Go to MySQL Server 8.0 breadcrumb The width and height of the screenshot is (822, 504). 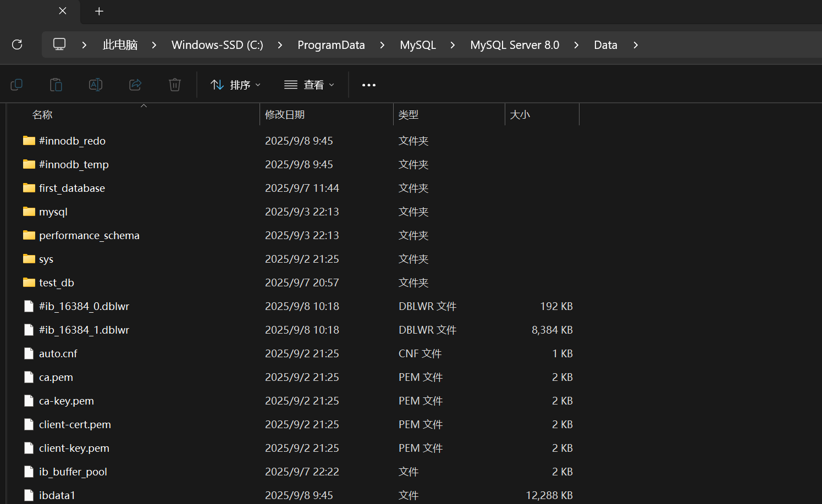(x=515, y=45)
